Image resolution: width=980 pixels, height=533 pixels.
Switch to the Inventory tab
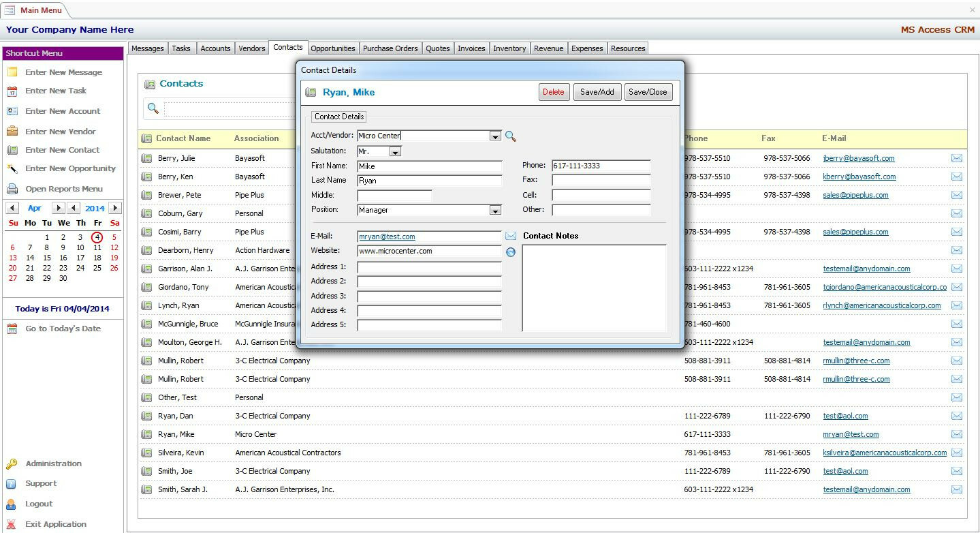pos(509,48)
